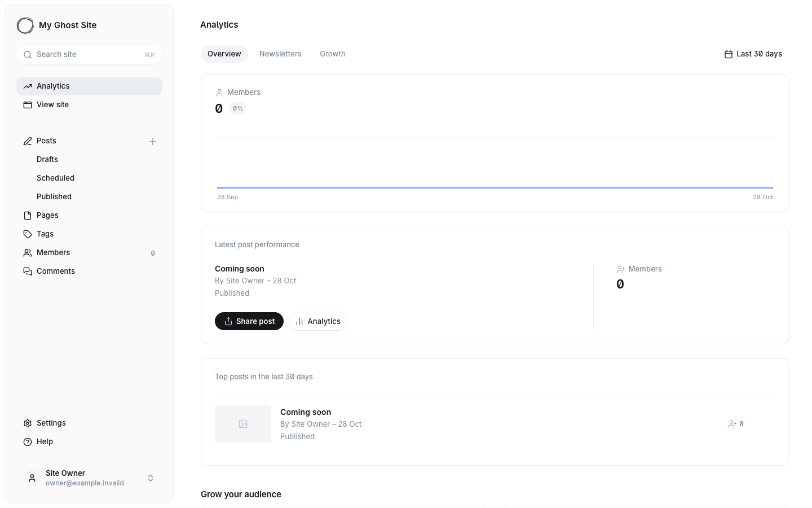
Task: Click the Analytics trend-arrow icon in sidebar
Action: [x=27, y=86]
